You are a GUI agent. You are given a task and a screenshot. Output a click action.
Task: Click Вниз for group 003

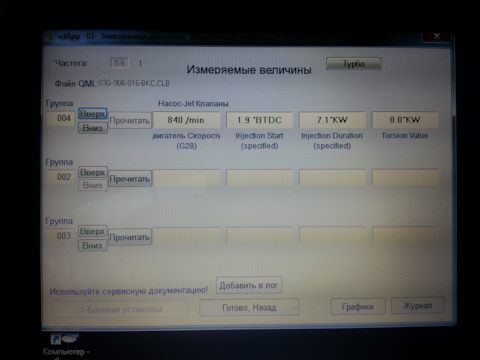tap(93, 245)
